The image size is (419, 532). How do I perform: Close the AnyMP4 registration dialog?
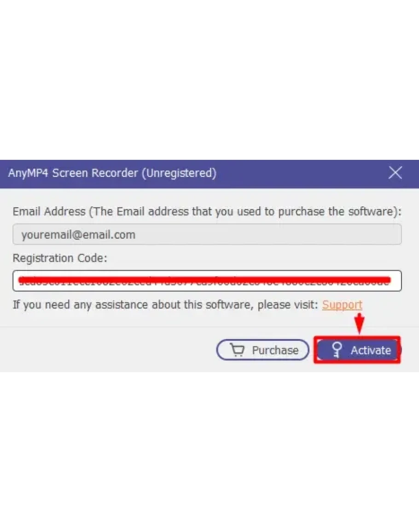coord(395,173)
